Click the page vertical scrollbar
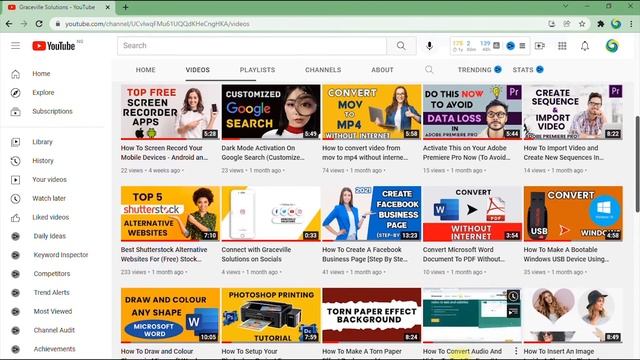 tap(637, 163)
